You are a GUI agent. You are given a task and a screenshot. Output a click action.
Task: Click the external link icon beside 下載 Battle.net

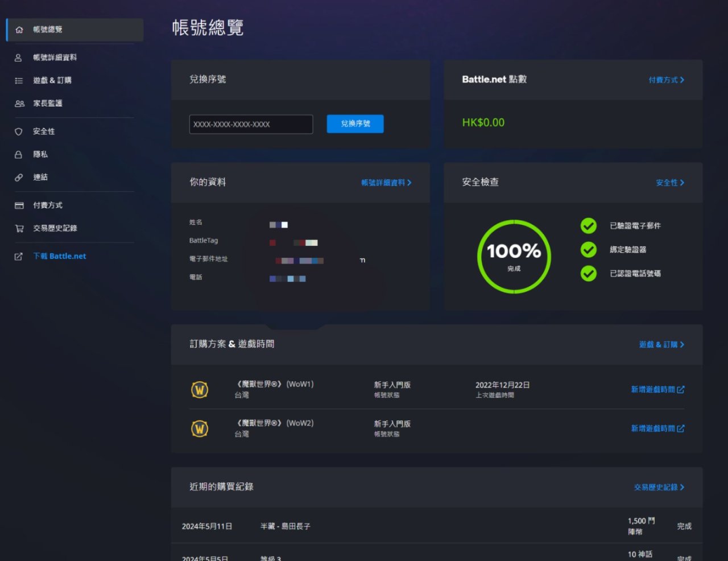(x=19, y=257)
